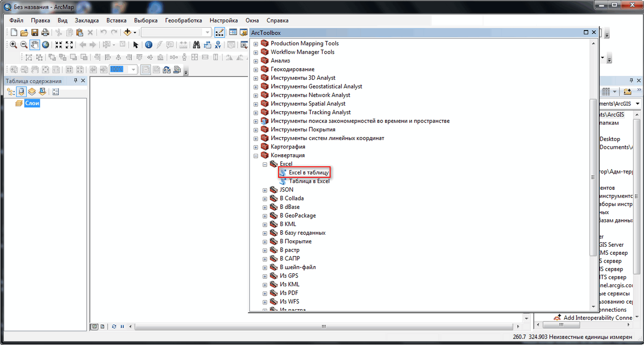This screenshot has width=644, height=345.
Task: Click the Save map icon
Action: click(x=35, y=32)
